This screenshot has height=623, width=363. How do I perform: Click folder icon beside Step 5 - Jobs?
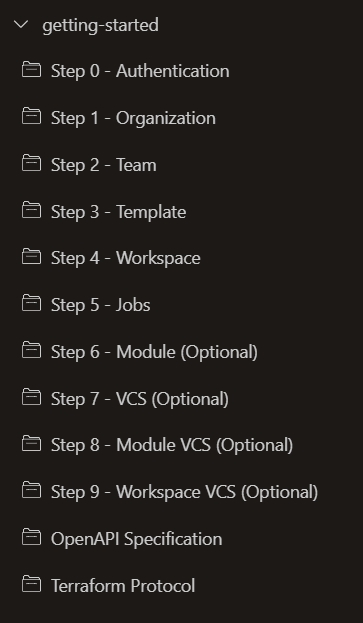coord(31,303)
